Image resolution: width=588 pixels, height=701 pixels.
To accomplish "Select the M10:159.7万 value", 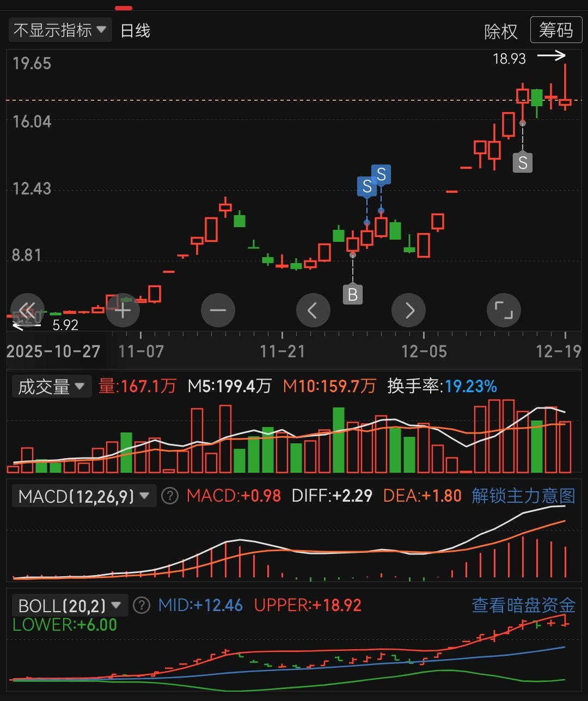I will (329, 387).
